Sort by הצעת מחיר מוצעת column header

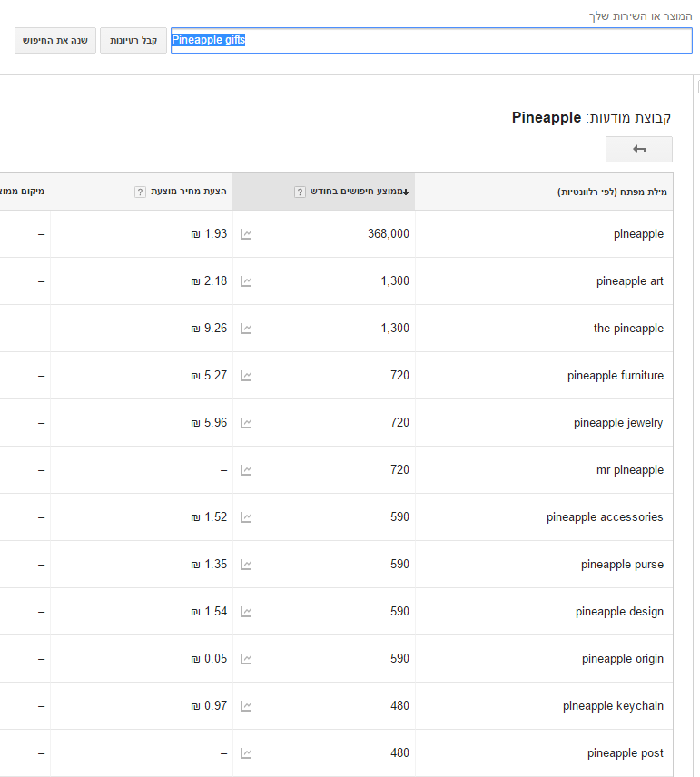click(188, 192)
